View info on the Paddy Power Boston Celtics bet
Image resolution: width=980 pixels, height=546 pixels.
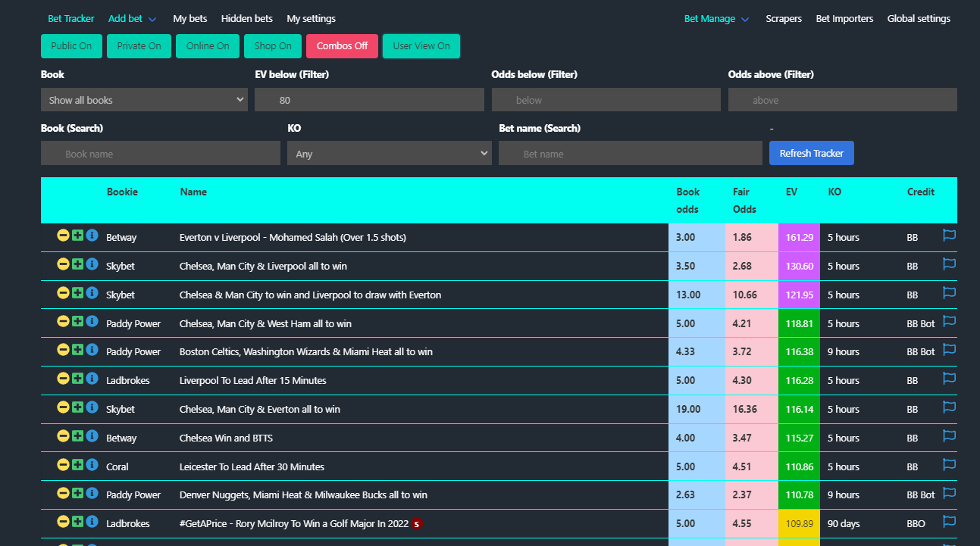coord(92,350)
